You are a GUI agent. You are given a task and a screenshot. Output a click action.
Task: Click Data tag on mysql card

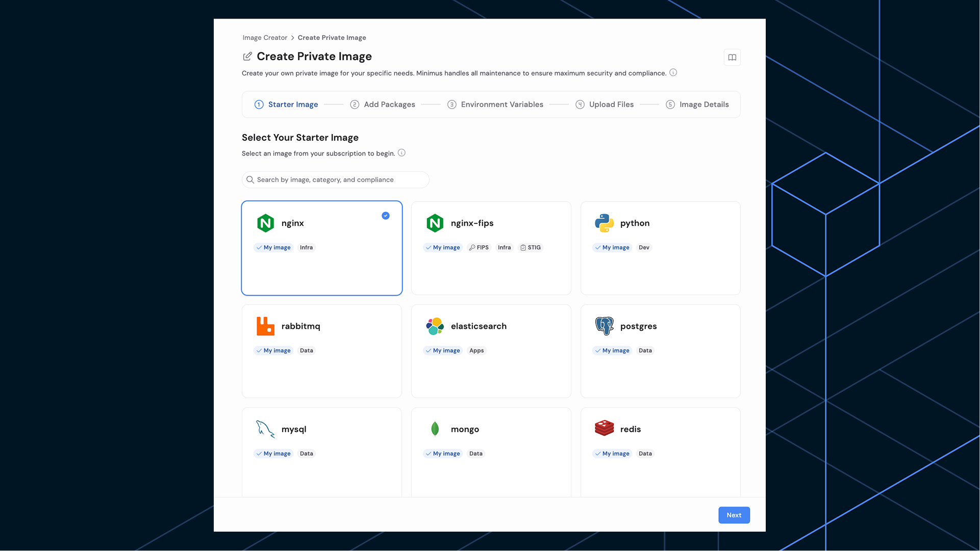click(x=306, y=454)
